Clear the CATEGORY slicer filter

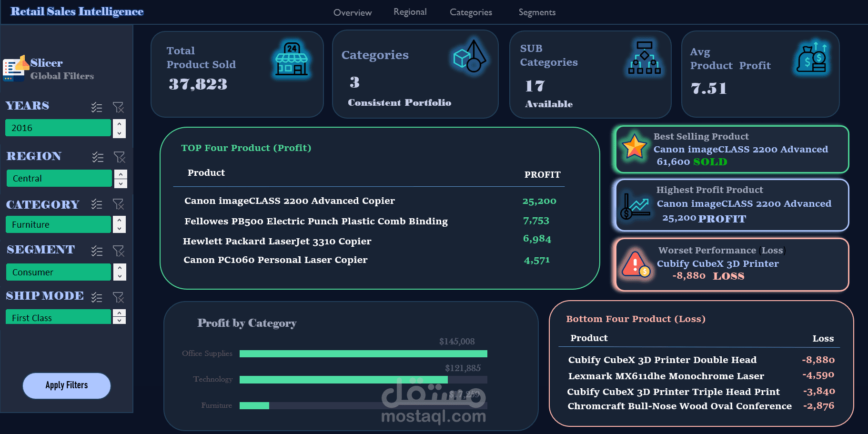(118, 204)
